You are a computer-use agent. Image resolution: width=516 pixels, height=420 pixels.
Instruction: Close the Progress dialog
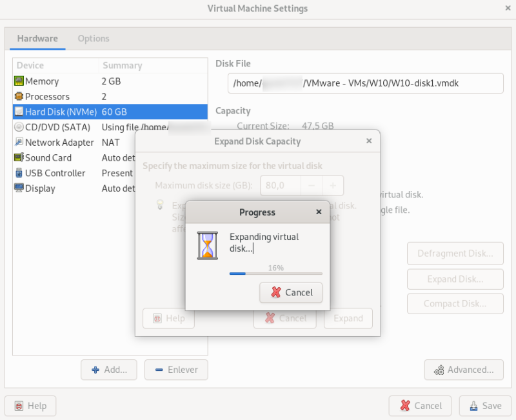tap(319, 212)
